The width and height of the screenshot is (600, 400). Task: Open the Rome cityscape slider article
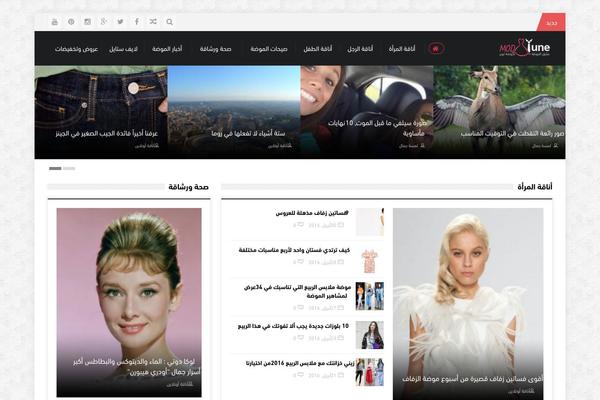tap(234, 112)
